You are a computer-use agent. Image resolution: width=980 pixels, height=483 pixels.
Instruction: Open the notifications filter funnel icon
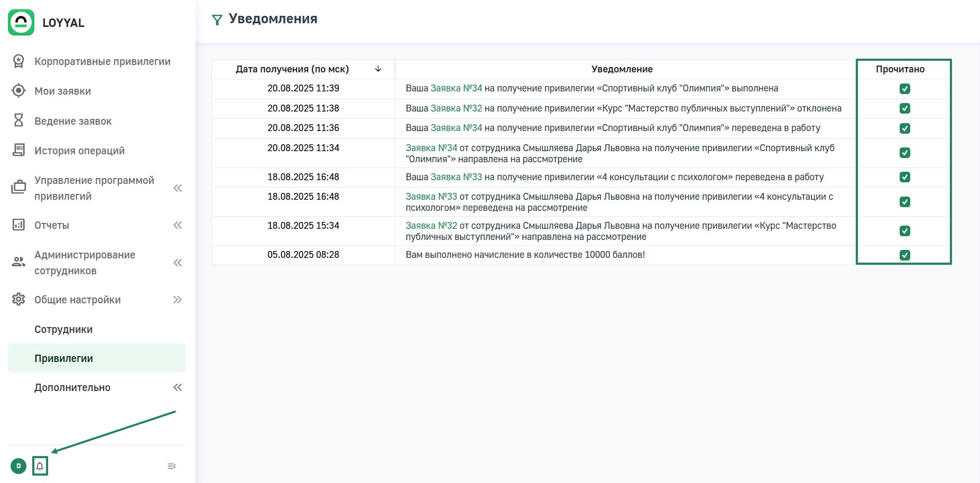(217, 20)
